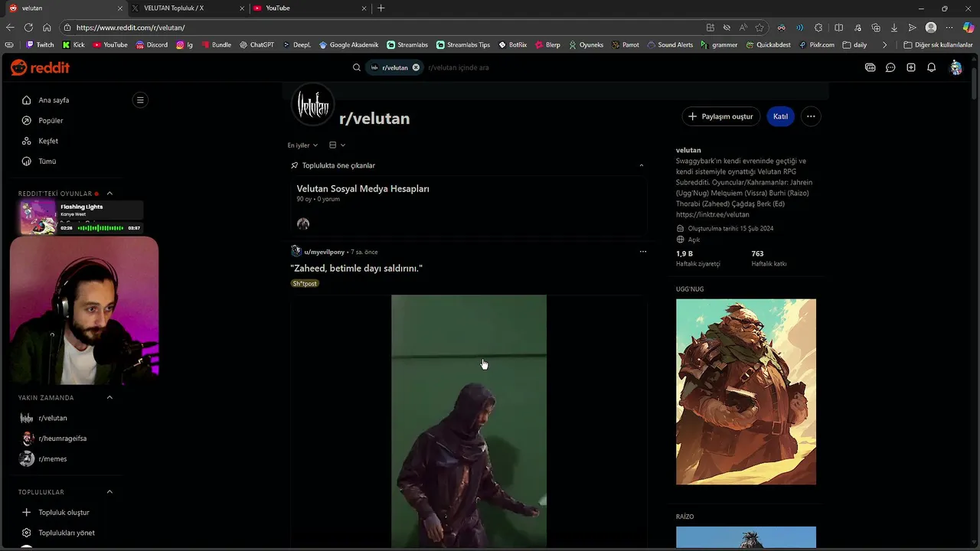Open browser profile icon
The image size is (980, 551).
tap(931, 28)
